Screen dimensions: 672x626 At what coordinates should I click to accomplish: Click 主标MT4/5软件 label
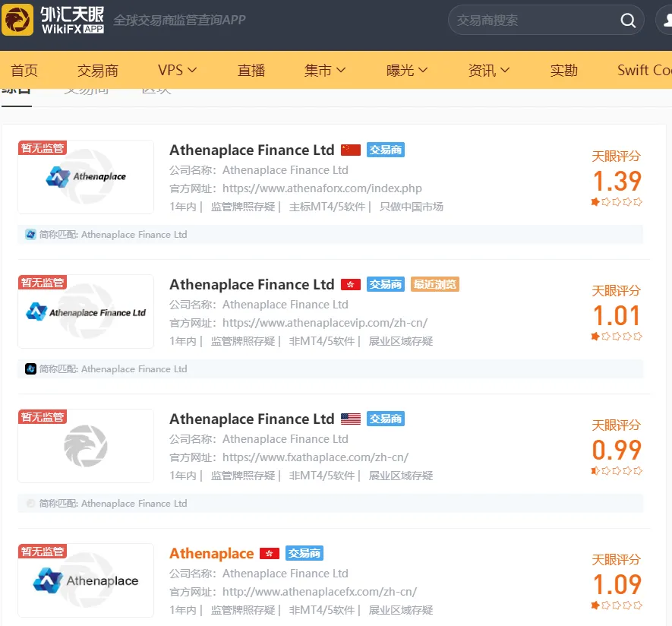327,207
